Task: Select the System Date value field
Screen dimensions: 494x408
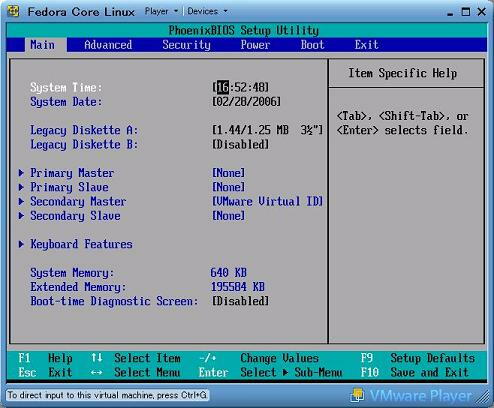Action: [x=246, y=102]
